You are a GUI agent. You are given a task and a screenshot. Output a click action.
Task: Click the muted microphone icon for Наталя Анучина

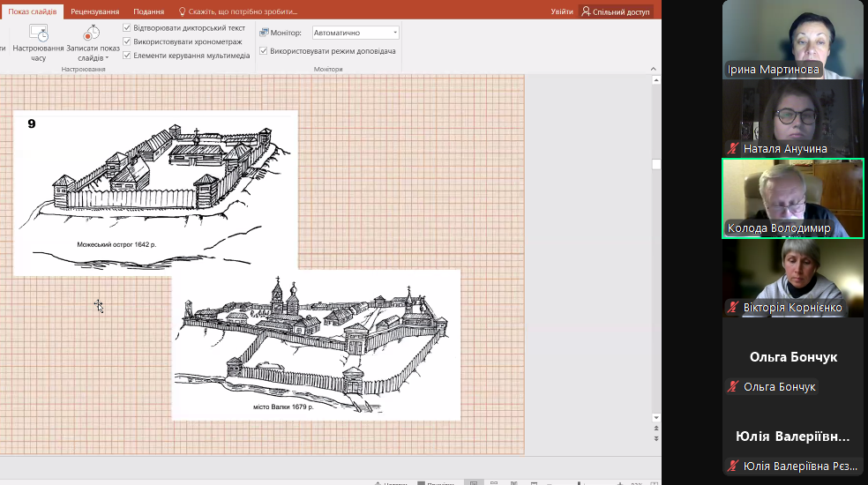732,149
